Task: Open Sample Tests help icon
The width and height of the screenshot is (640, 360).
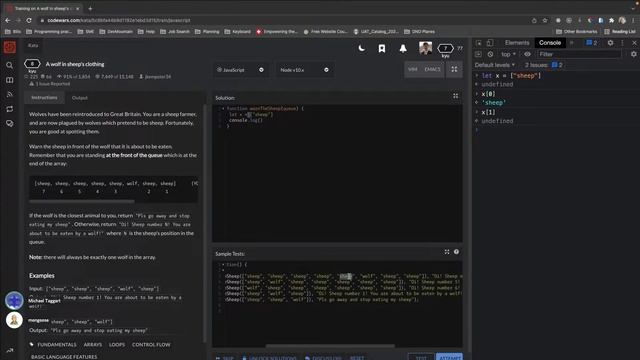Action: 456,252
